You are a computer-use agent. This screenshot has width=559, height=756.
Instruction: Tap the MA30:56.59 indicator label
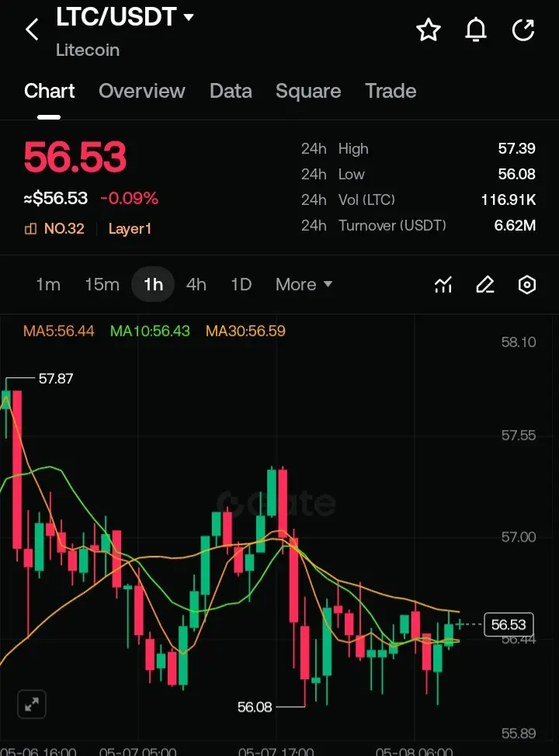(245, 331)
